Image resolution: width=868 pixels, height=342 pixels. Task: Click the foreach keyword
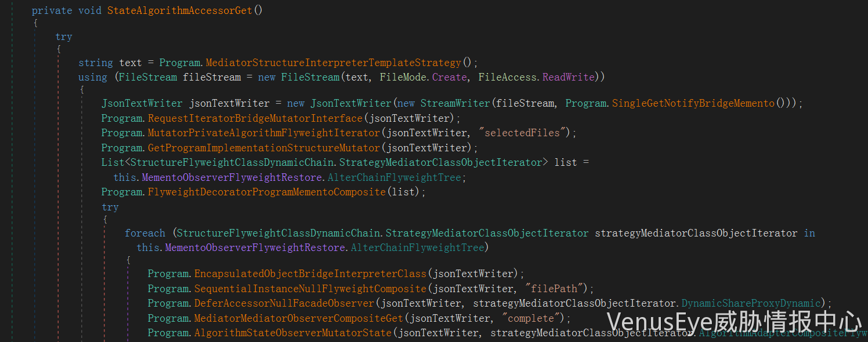point(145,233)
